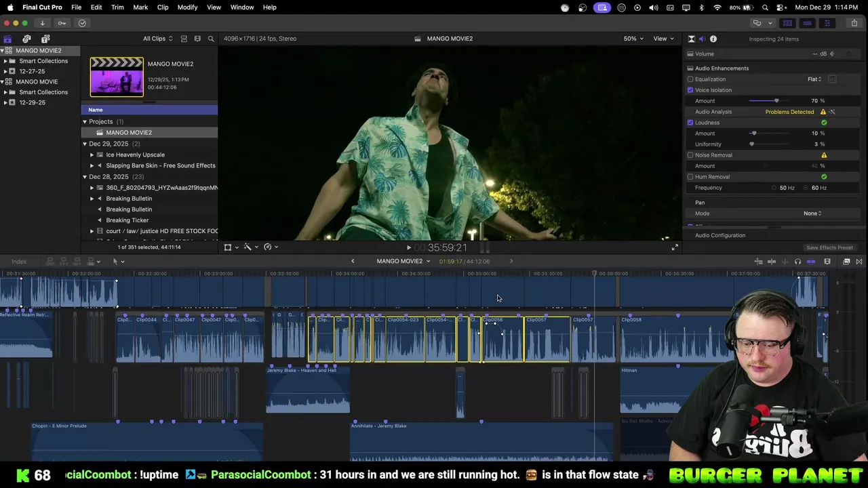The width and height of the screenshot is (868, 488).
Task: Select the MANGO MOVIE2 project thumbnail
Action: [x=117, y=77]
